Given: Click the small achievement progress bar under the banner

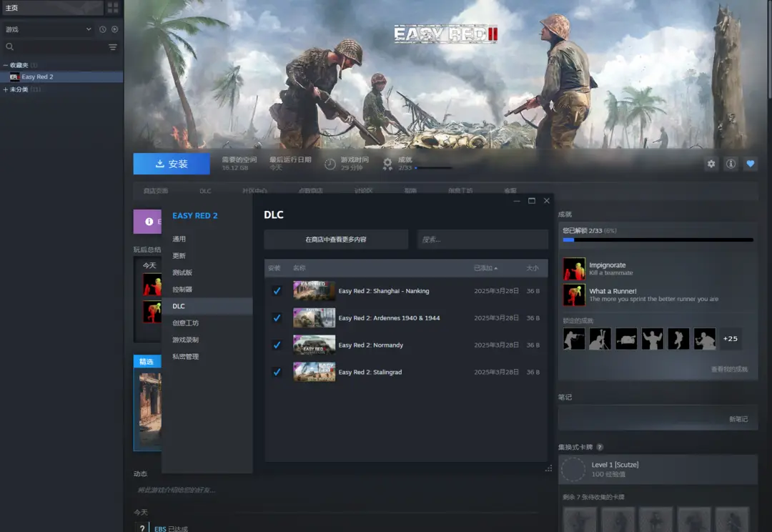Looking at the screenshot, I should pyautogui.click(x=433, y=168).
